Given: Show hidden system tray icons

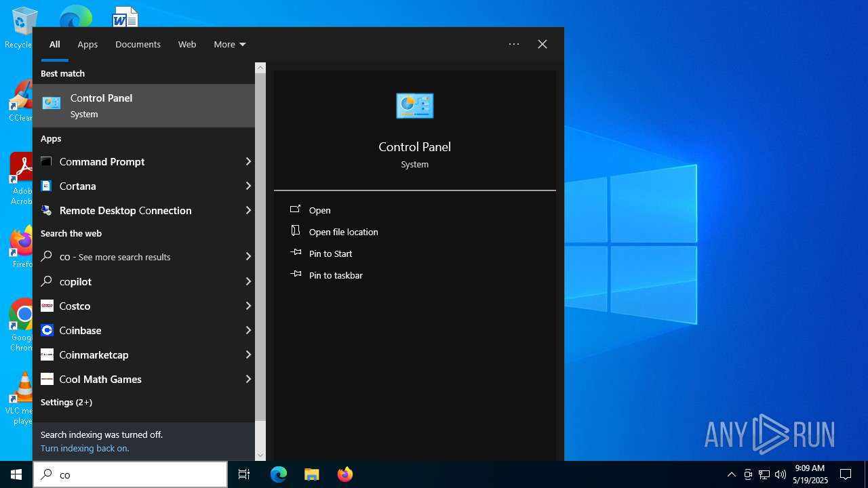Looking at the screenshot, I should click(x=731, y=474).
